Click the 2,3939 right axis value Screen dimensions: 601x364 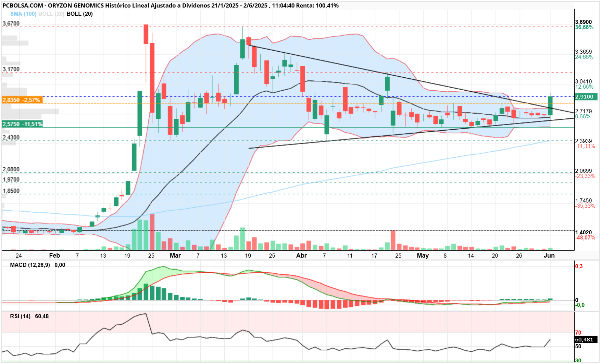[x=584, y=141]
